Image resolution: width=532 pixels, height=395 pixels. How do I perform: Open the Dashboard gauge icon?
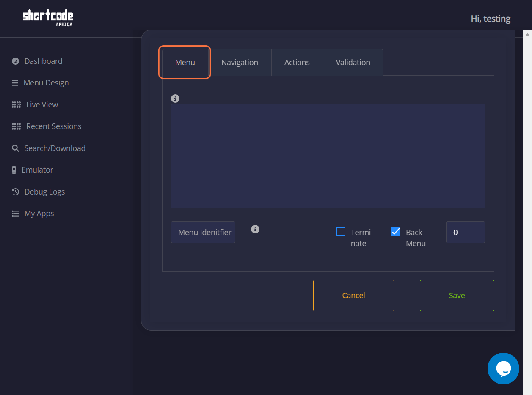16,61
